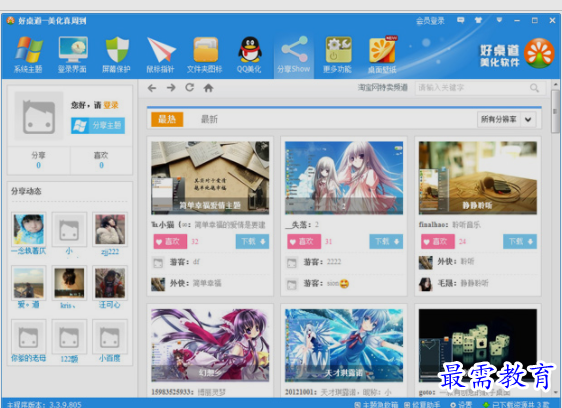Screen dimensions: 562x408
Task: Open the 天才琪露诺 theme thumbnail
Action: (x=344, y=345)
